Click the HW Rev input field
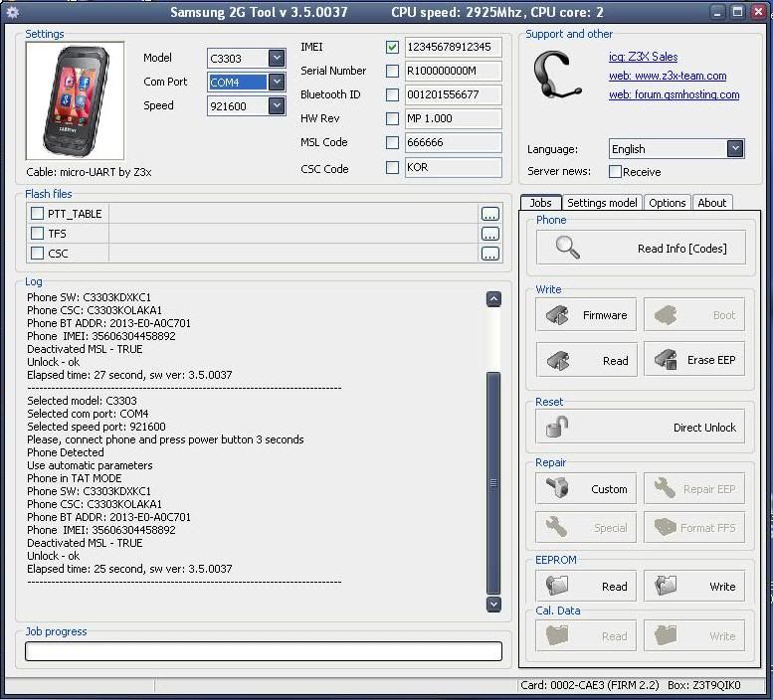The width and height of the screenshot is (773, 700). click(453, 118)
